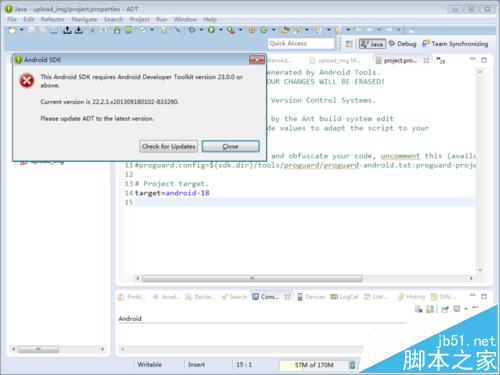Minimize the editor area

tap(473, 59)
